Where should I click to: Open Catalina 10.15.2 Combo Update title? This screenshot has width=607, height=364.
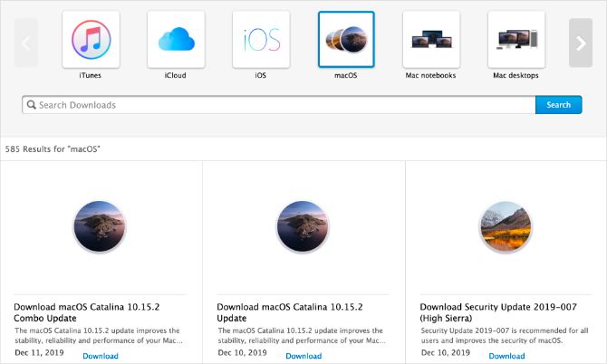click(x=77, y=312)
